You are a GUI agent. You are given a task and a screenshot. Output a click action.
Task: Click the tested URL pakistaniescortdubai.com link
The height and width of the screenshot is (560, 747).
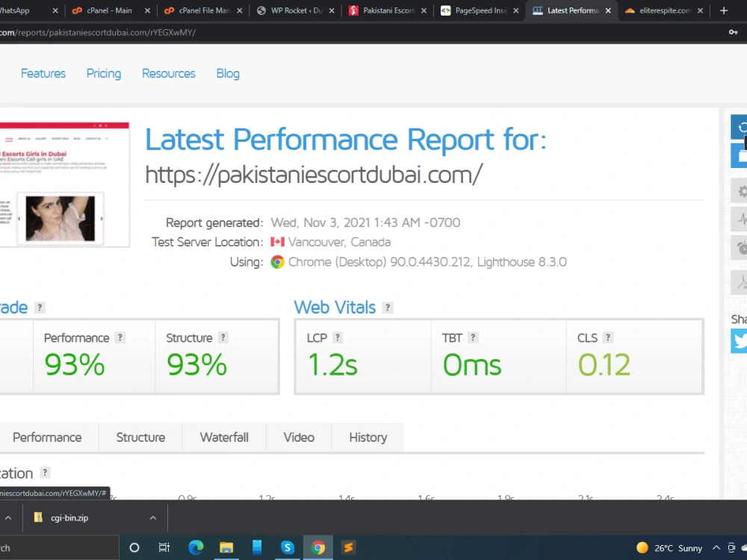click(x=314, y=175)
